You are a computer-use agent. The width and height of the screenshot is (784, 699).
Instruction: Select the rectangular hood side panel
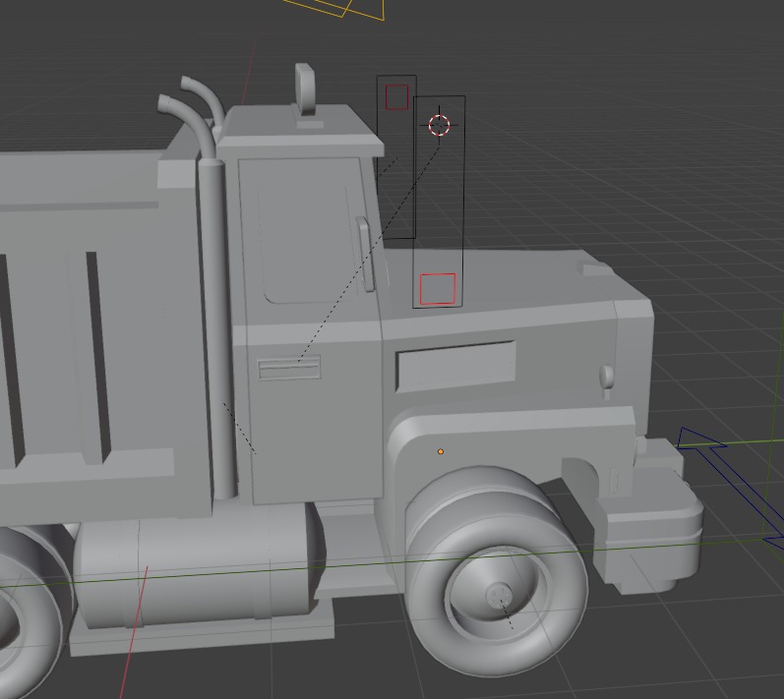click(x=455, y=366)
